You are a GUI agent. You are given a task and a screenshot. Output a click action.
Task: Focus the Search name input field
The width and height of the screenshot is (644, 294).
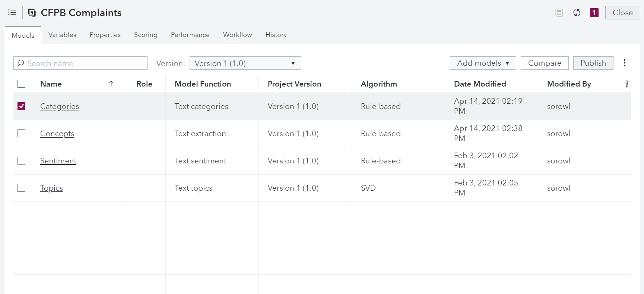tap(86, 63)
